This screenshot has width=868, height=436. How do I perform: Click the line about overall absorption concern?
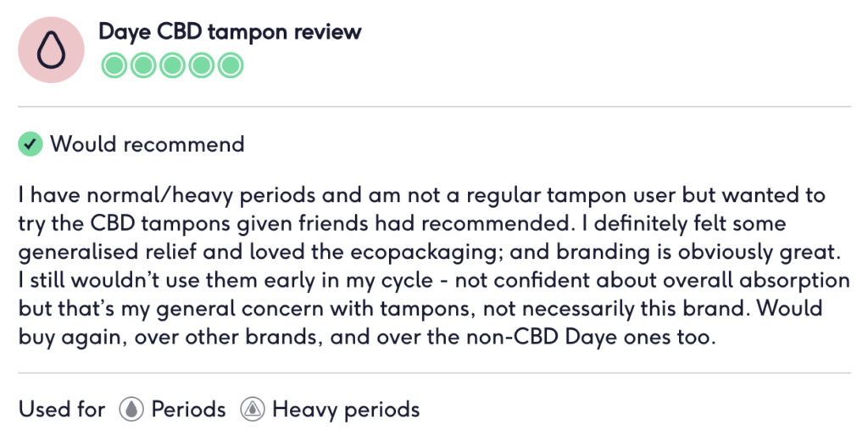click(x=434, y=280)
